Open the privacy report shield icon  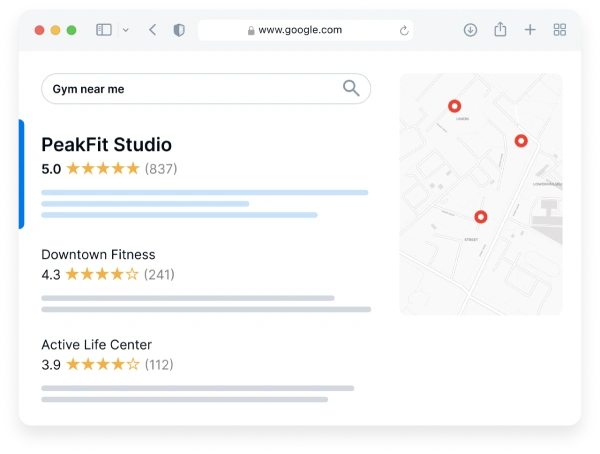click(x=179, y=30)
